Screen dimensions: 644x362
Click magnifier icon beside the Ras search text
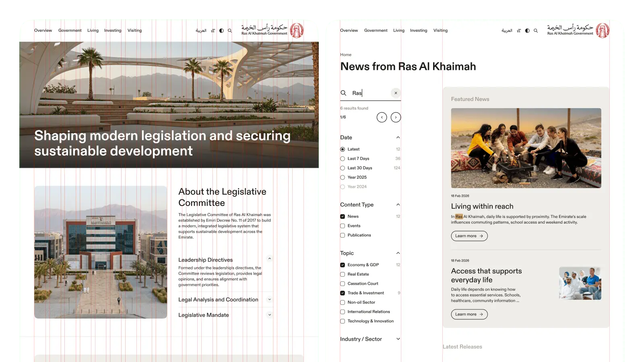tap(343, 93)
